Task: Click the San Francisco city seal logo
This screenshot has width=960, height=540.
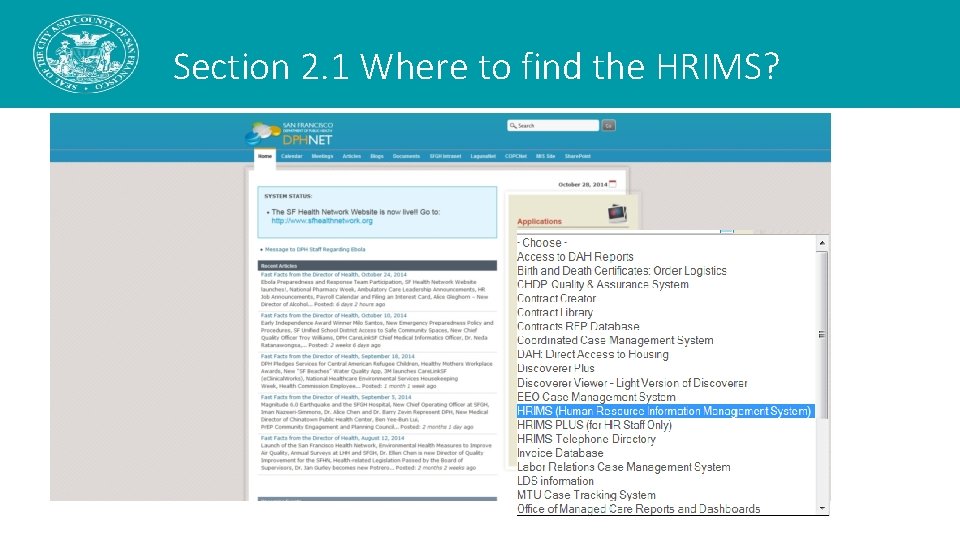Action: click(86, 54)
